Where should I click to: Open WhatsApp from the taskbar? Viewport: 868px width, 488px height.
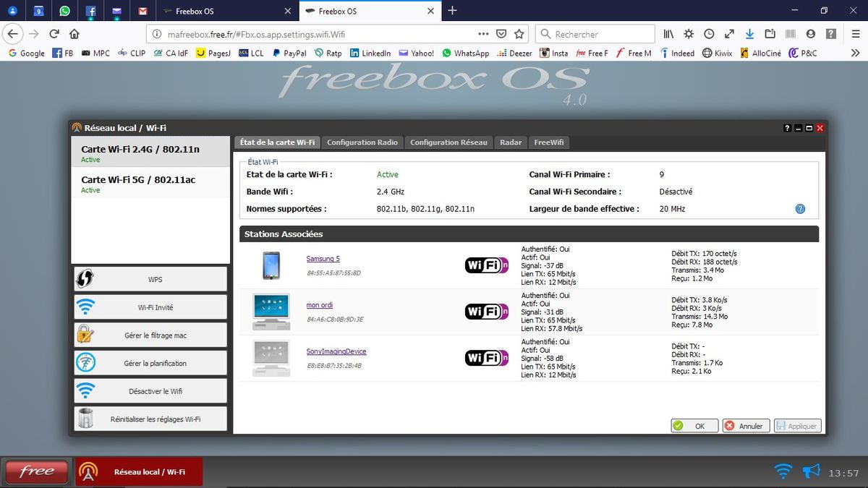pos(64,11)
